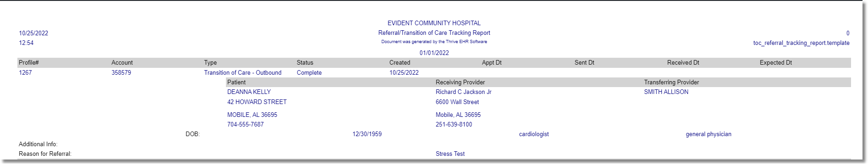Viewport: 868px width, 165px height.
Task: Click the toc_referral_tracking_report.template text
Action: [x=801, y=43]
